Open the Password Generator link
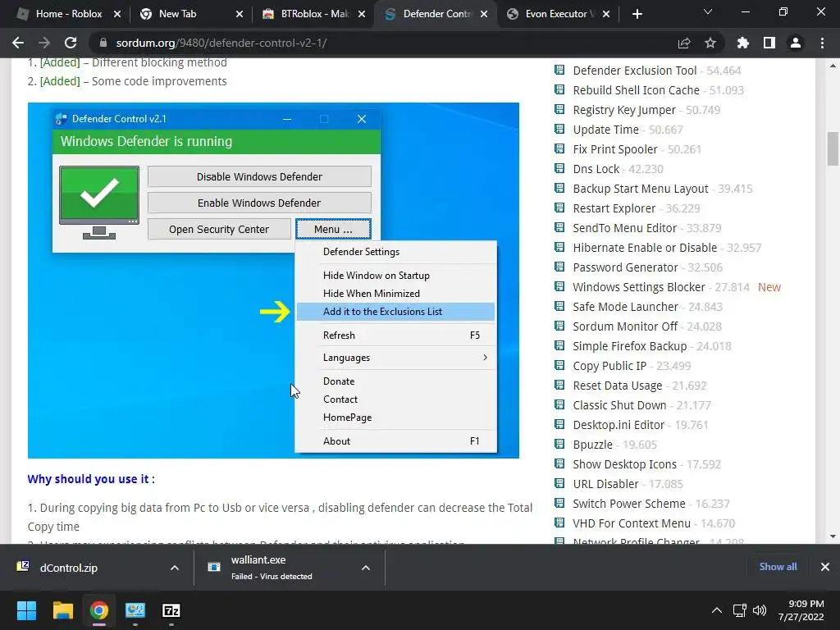 (x=625, y=267)
